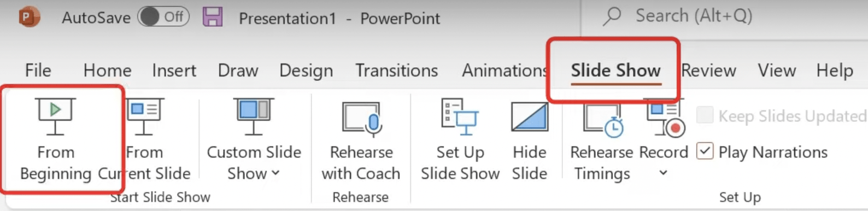Open the File menu
This screenshot has width=868, height=211.
[x=38, y=71]
